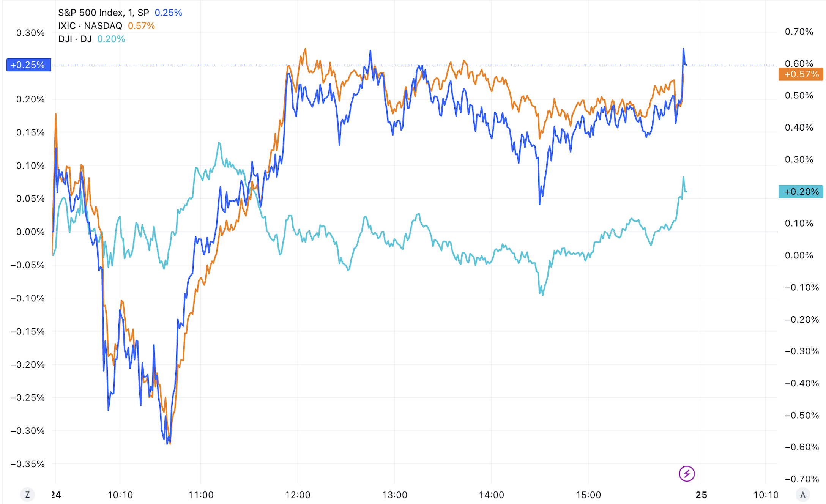826x504 pixels.
Task: Click the teal +0.20% axis price tag
Action: [801, 192]
